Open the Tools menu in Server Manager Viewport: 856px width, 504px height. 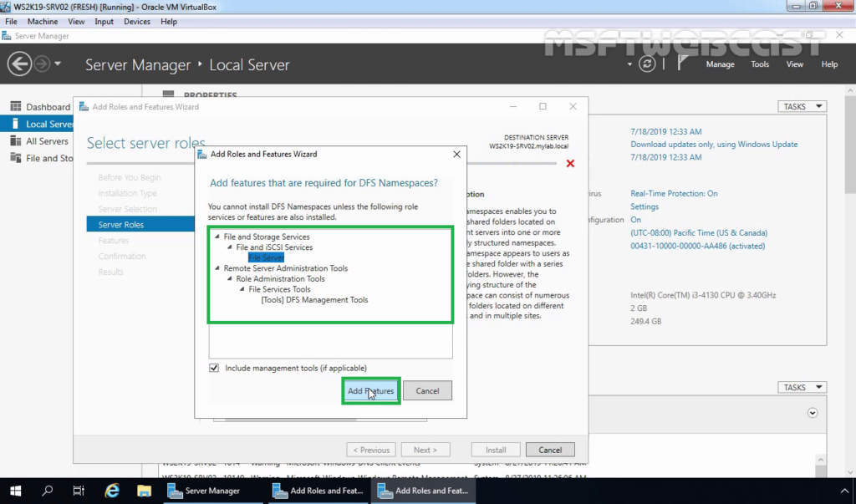click(760, 64)
